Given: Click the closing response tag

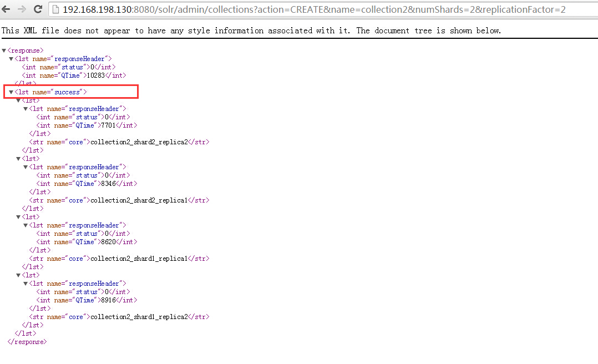Looking at the screenshot, I should 27,341.
